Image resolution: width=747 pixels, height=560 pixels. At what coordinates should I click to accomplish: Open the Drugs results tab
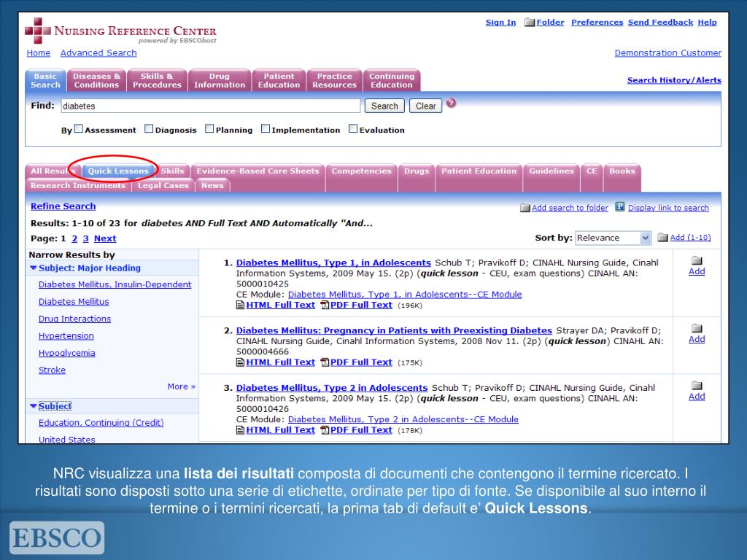[417, 171]
